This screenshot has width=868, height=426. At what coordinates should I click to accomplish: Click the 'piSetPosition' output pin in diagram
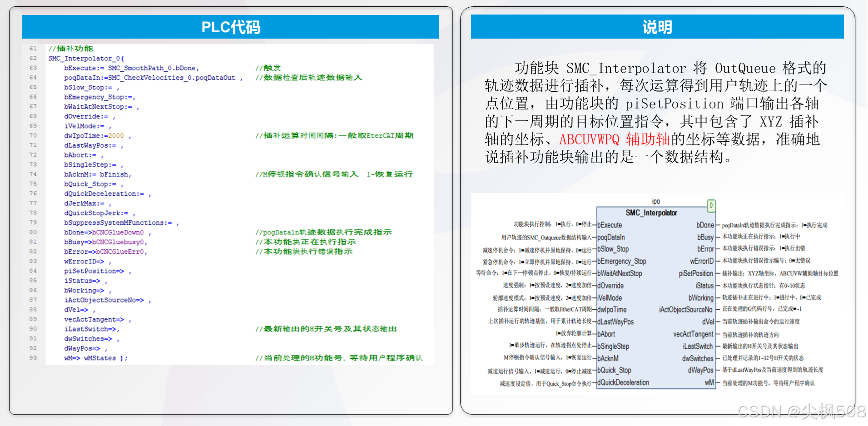tap(696, 273)
